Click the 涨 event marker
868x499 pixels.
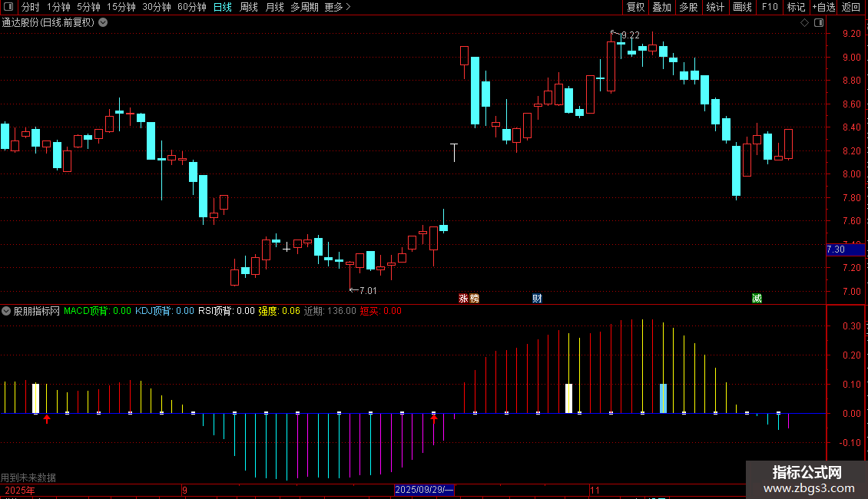(463, 299)
